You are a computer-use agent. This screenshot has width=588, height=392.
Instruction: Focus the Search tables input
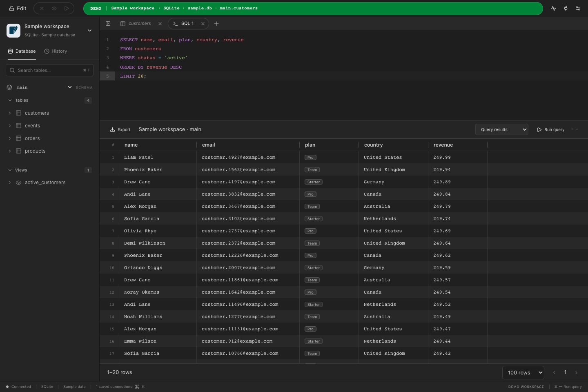click(50, 70)
